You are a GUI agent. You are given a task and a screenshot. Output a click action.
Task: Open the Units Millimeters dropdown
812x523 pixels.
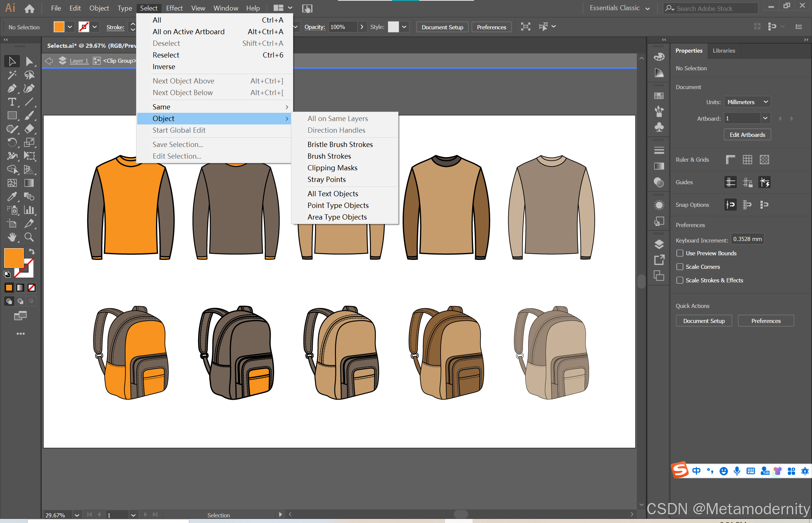coord(747,102)
